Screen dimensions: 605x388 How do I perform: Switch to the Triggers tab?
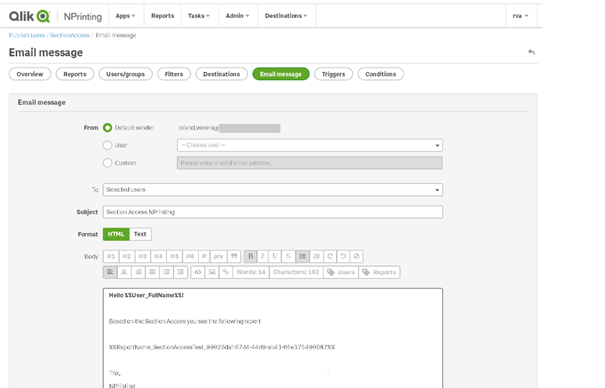tap(333, 74)
